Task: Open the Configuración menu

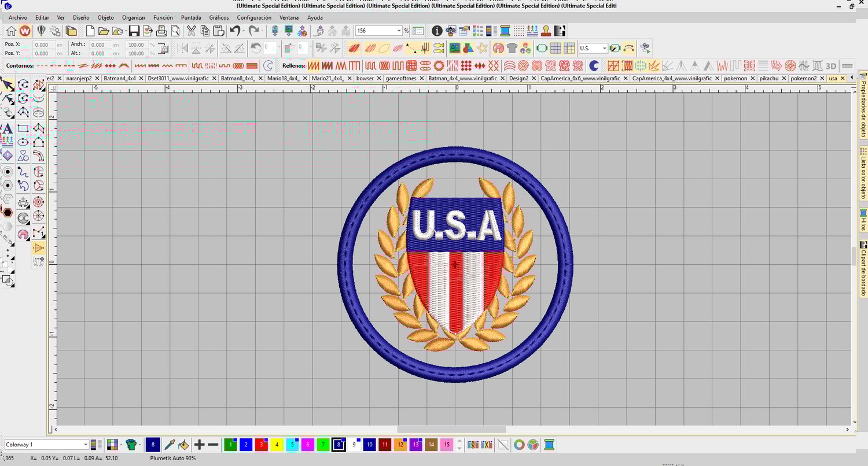Action: tap(254, 18)
